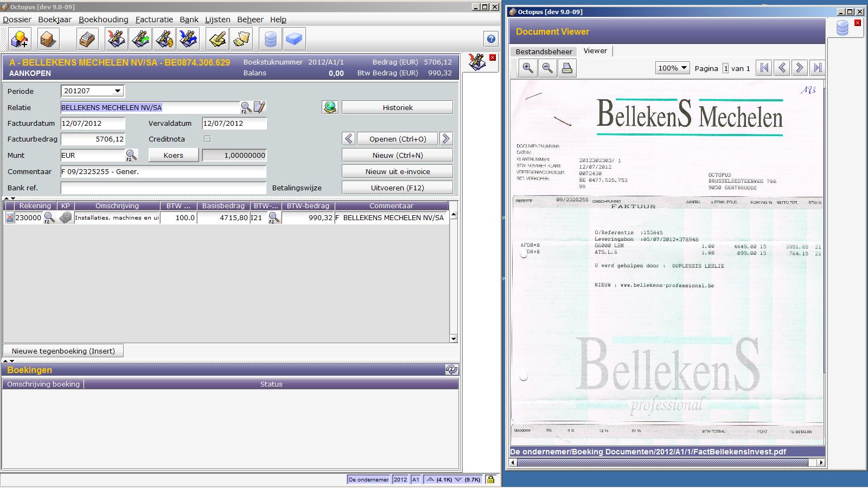
Task: Click the KP cost center icon in row
Action: pyautogui.click(x=66, y=217)
